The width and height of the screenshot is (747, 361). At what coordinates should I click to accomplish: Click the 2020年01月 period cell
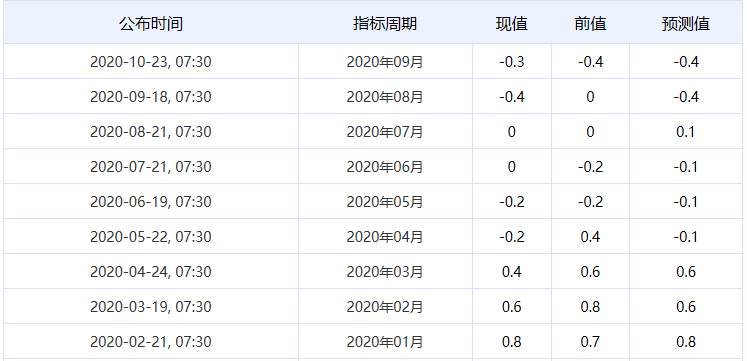tap(385, 341)
